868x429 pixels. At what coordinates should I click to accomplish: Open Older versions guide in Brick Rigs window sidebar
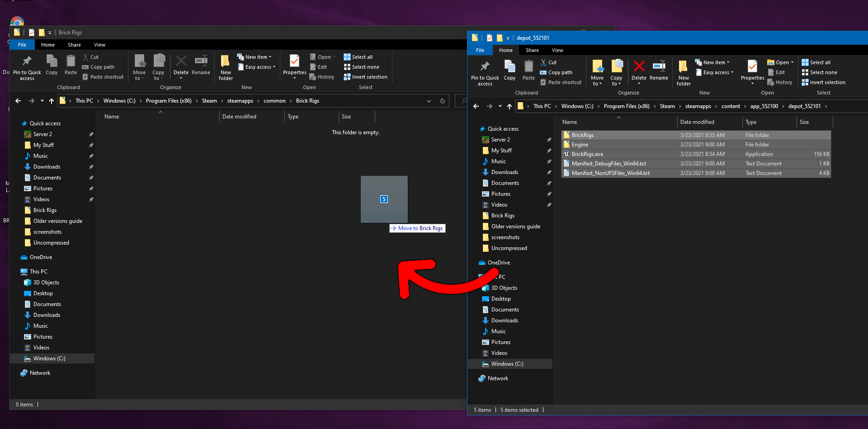(57, 221)
